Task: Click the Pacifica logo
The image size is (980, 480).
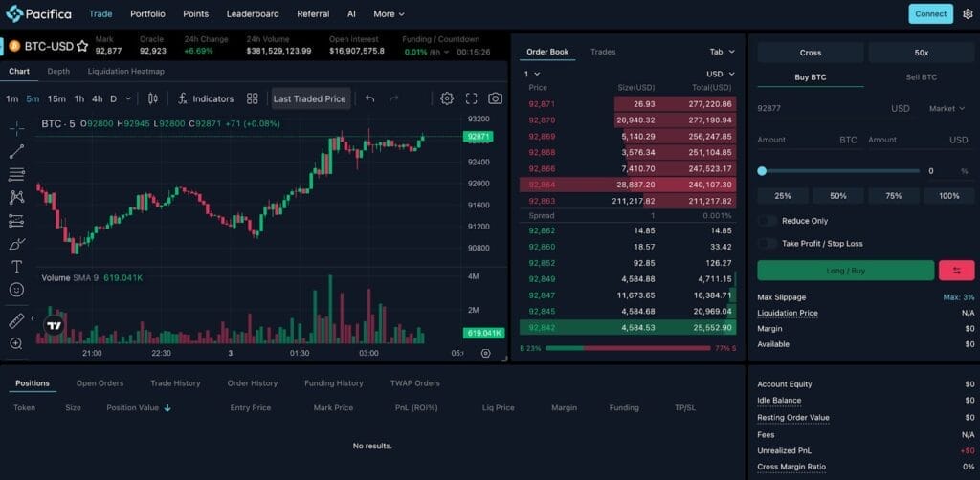Action: [38, 13]
